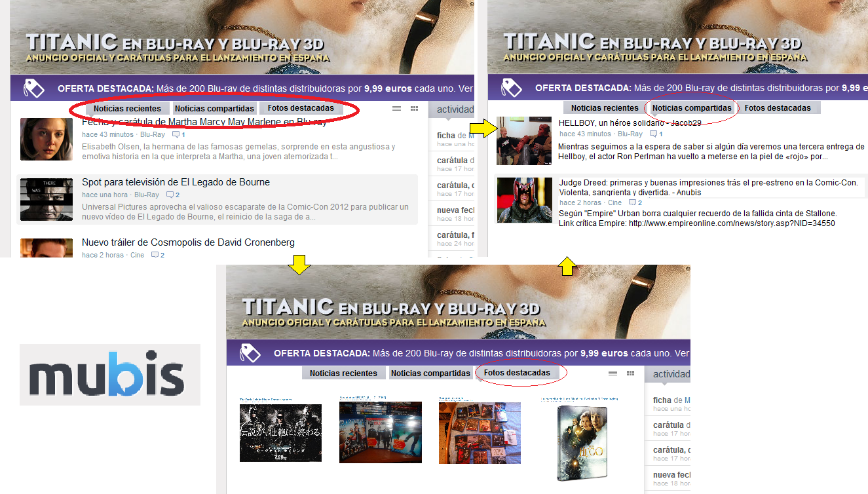Click Blu-Ray category link under Martha Marcy news
The width and height of the screenshot is (868, 494).
click(153, 134)
